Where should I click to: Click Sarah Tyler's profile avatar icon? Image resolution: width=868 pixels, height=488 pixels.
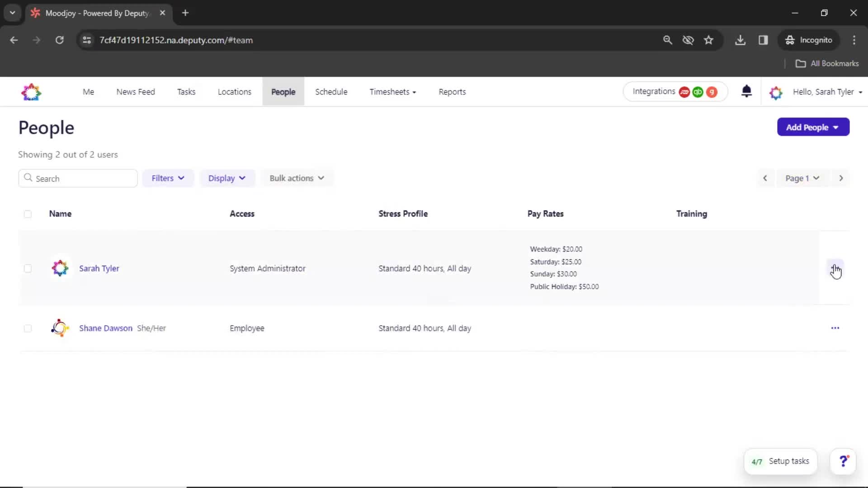[x=59, y=268]
